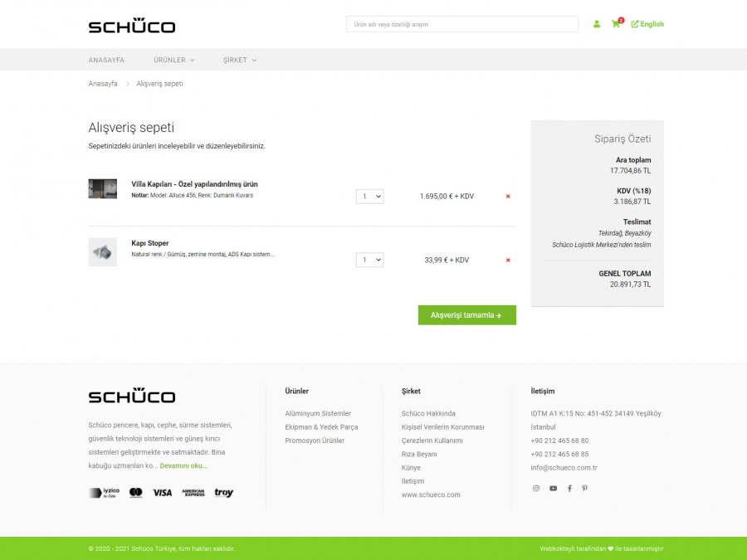Image resolution: width=747 pixels, height=560 pixels.
Task: Open Schüco Instagram page icon
Action: click(536, 489)
